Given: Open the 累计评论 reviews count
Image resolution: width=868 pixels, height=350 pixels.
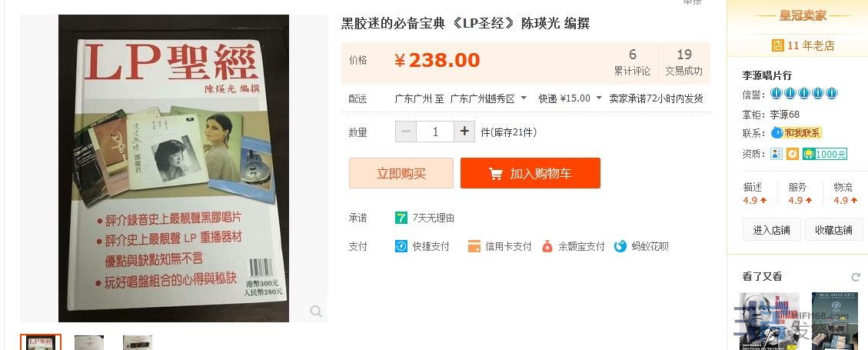Looking at the screenshot, I should pyautogui.click(x=632, y=62).
